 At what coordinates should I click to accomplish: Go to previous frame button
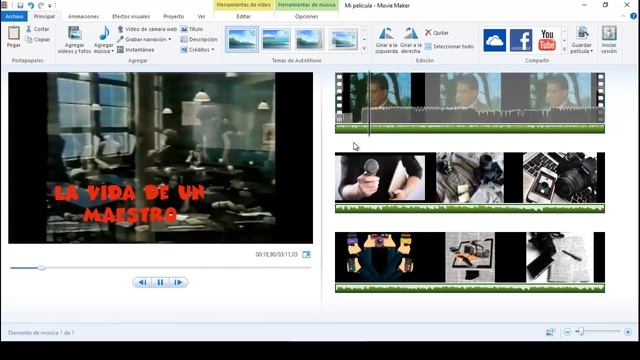click(x=142, y=282)
